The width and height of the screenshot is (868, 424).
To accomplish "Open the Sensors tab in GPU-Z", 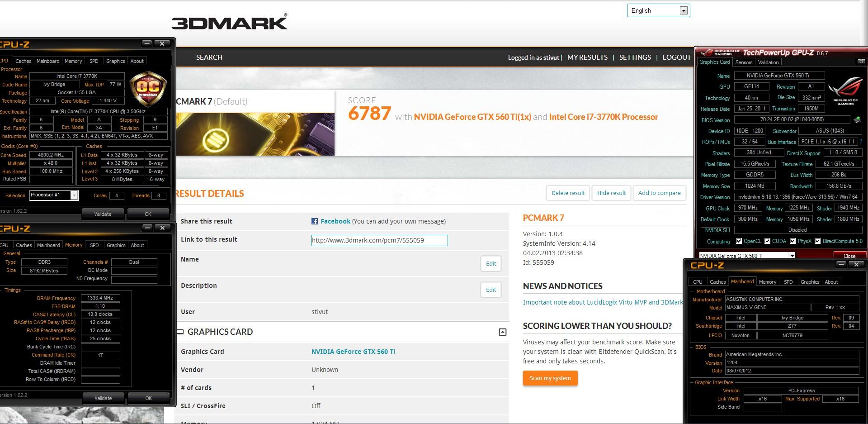I will tap(744, 62).
